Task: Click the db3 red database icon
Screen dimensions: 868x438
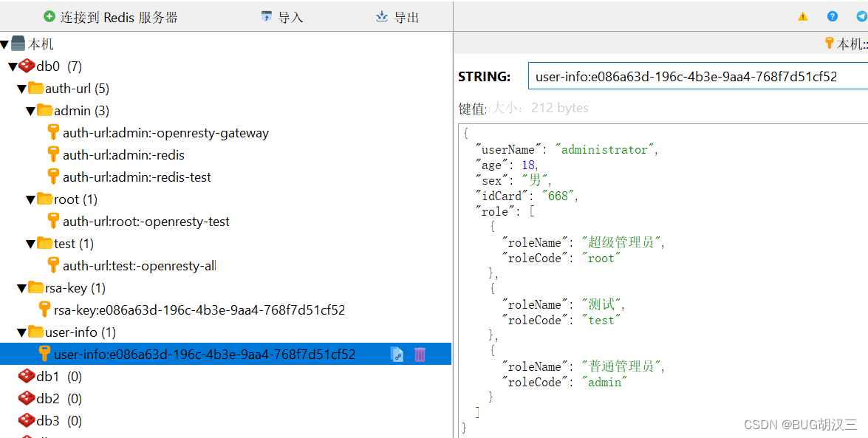Action: (27, 420)
